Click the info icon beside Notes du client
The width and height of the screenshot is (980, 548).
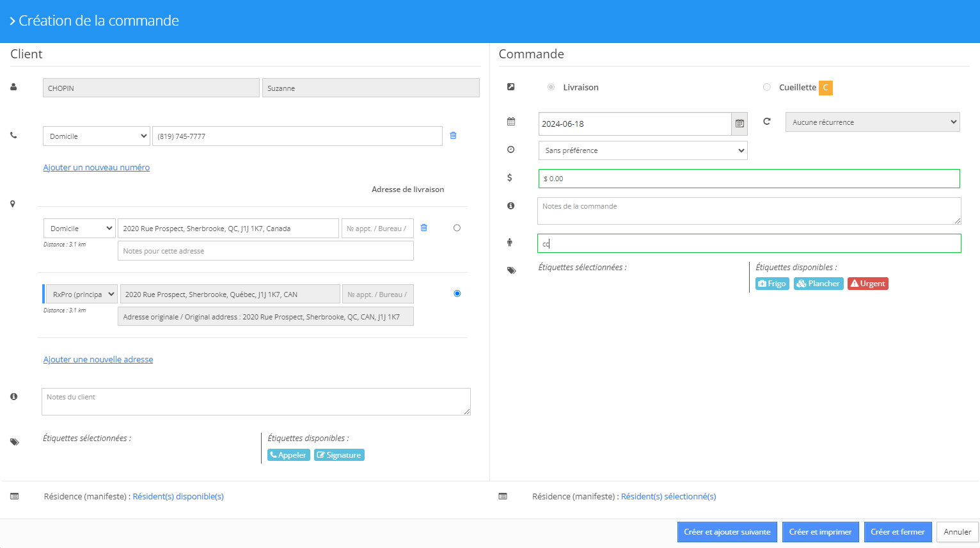pos(13,396)
